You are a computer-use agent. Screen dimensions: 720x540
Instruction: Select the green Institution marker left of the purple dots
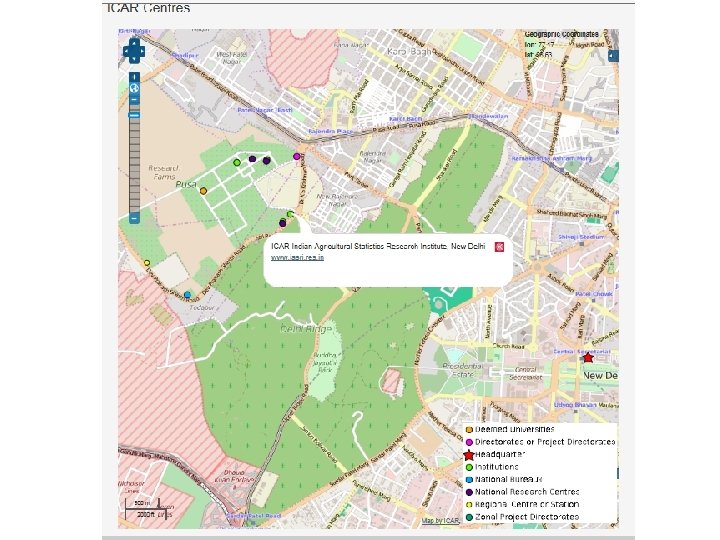[x=236, y=163]
